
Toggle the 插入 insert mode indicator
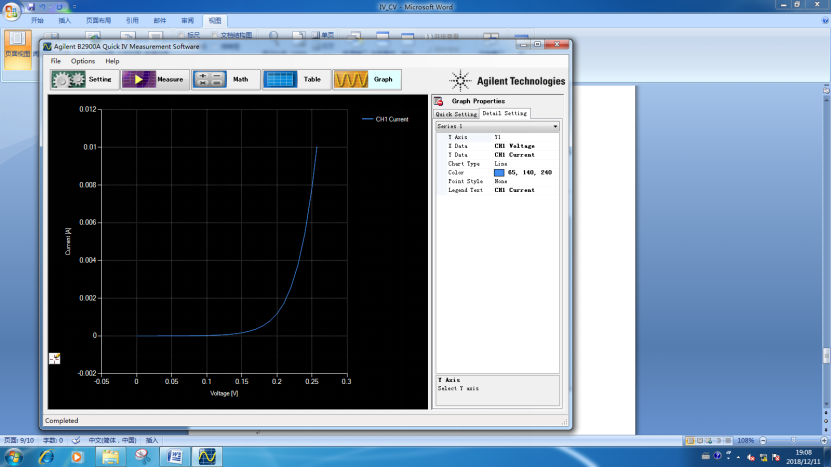(152, 440)
